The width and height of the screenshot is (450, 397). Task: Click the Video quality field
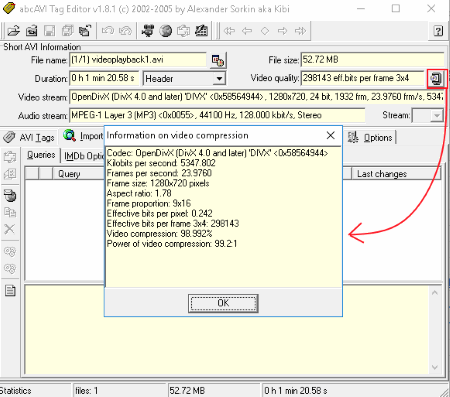click(362, 78)
